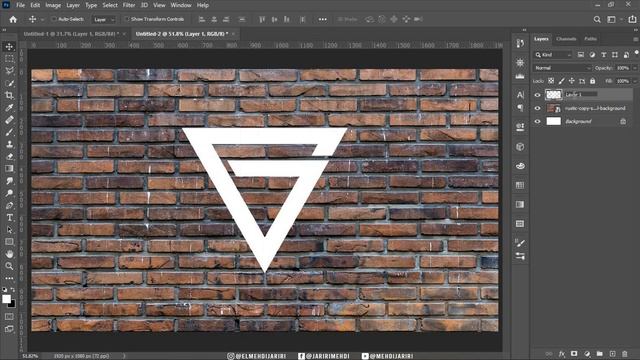
Task: Add a layer mask
Action: tap(574, 354)
